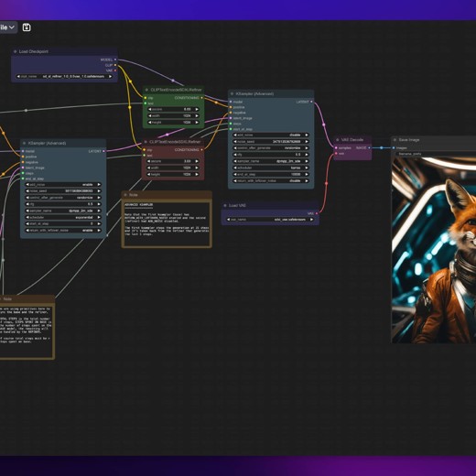The height and width of the screenshot is (476, 476).
Task: Click the IMAGE output socket on VAE Decode
Action: tap(369, 147)
